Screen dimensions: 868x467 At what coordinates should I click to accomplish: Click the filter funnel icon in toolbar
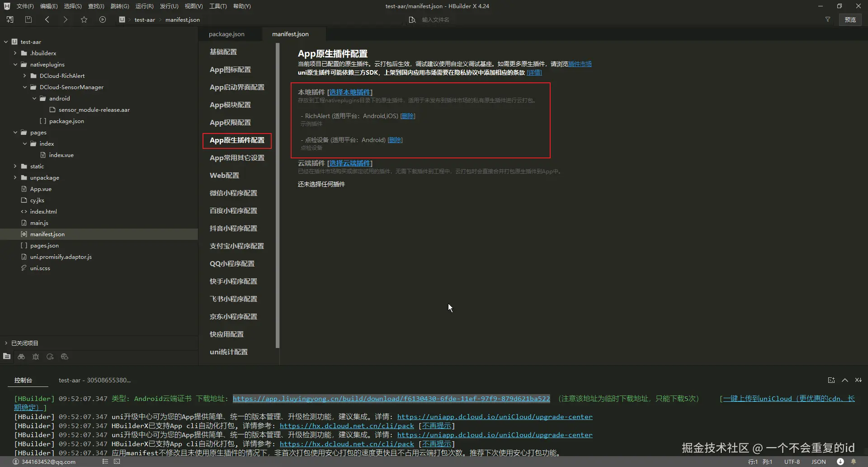(x=828, y=19)
